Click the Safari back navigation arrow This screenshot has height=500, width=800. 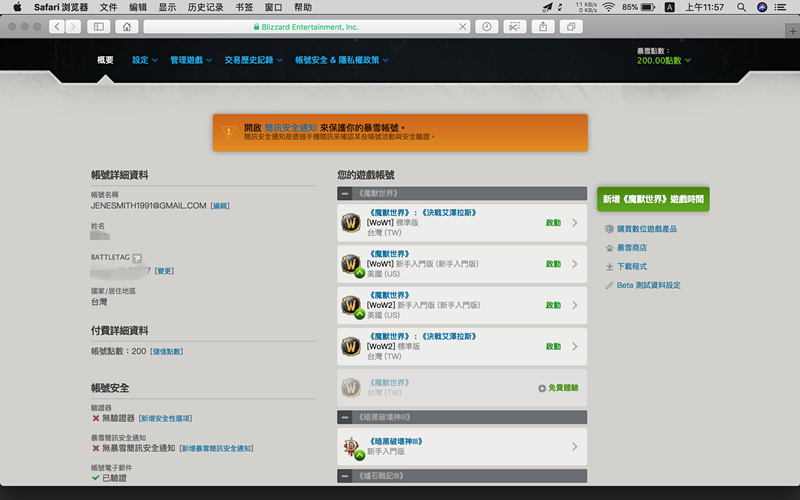click(x=57, y=27)
